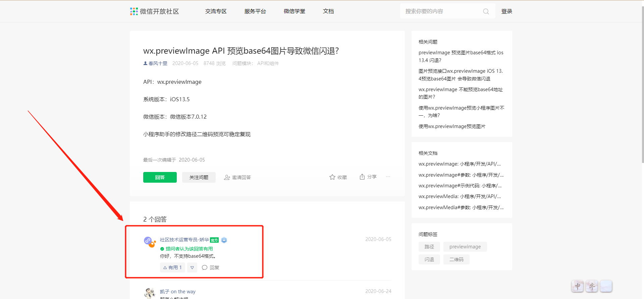The width and height of the screenshot is (644, 299).
Task: Click the green 回答 button
Action: [x=160, y=177]
